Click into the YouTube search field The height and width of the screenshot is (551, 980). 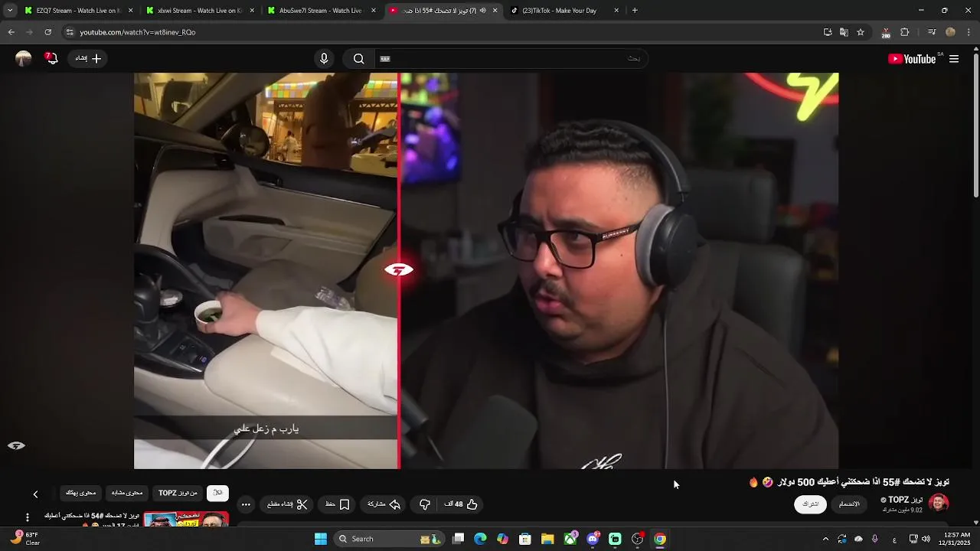click(x=511, y=59)
